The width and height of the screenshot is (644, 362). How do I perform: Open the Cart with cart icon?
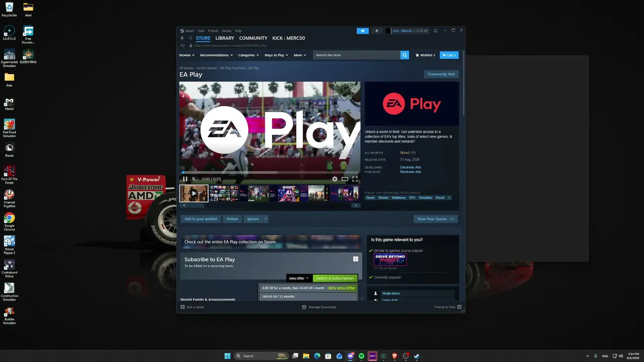[449, 55]
